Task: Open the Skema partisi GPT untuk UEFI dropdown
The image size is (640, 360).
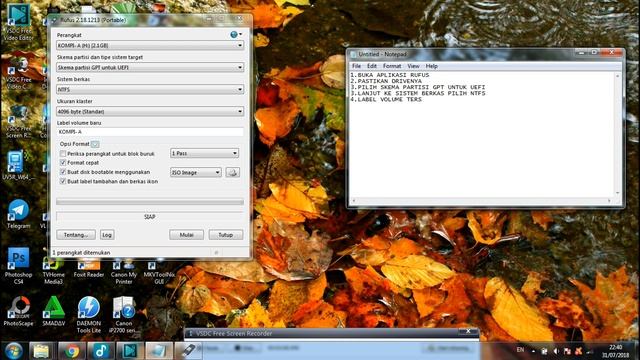Action: [x=150, y=67]
